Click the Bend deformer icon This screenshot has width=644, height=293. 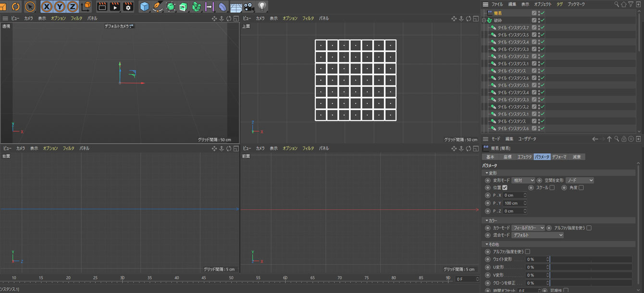(223, 7)
